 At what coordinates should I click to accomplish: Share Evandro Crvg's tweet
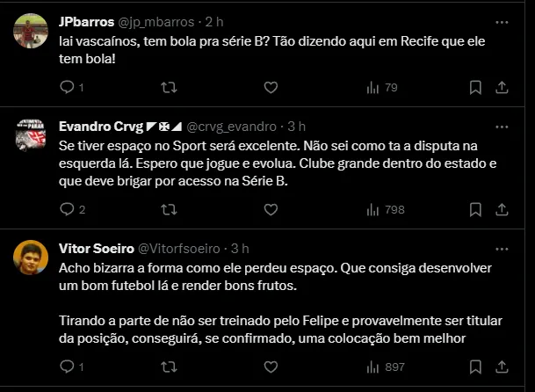pyautogui.click(x=502, y=209)
